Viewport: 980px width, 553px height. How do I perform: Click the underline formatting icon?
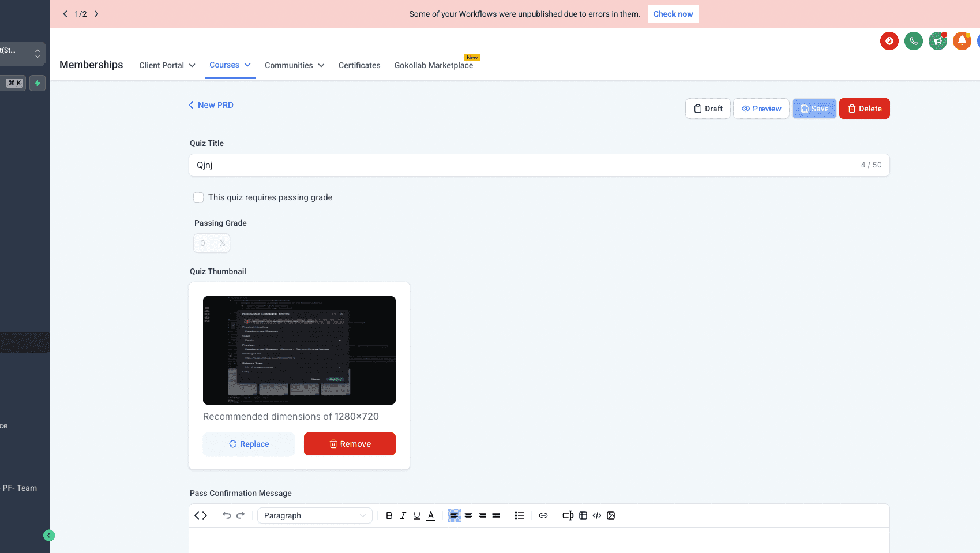417,515
